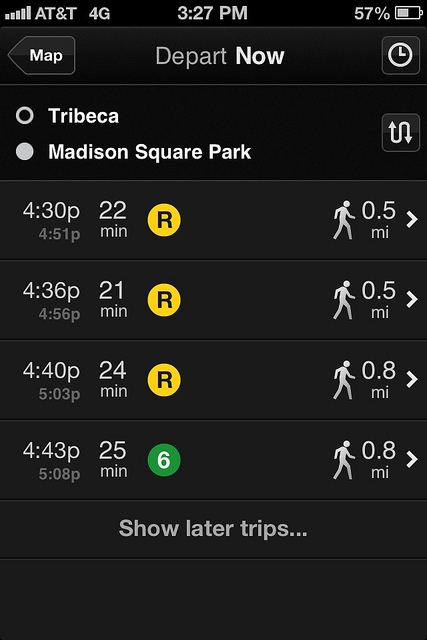This screenshot has height=640, width=427.
Task: Show later trips
Action: [213, 529]
